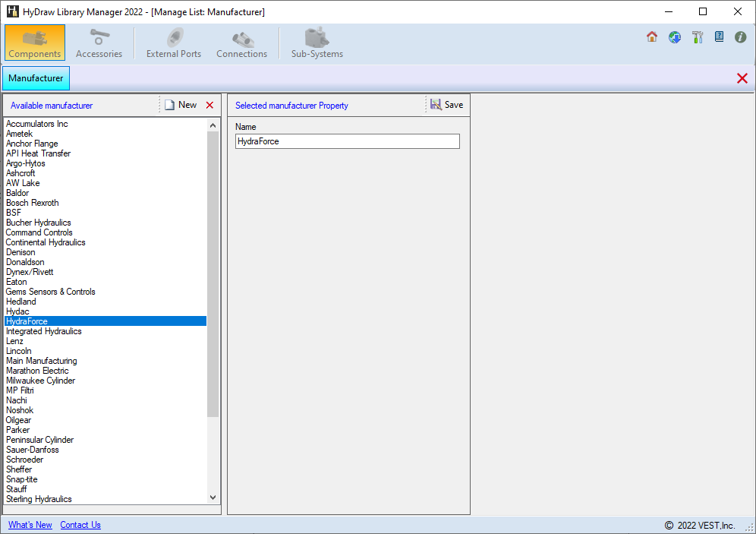Select Command Controls manufacturer
This screenshot has width=756, height=534.
pos(106,232)
